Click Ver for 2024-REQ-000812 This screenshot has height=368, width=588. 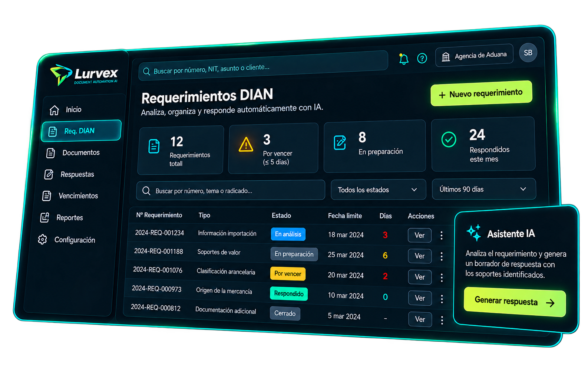point(420,319)
